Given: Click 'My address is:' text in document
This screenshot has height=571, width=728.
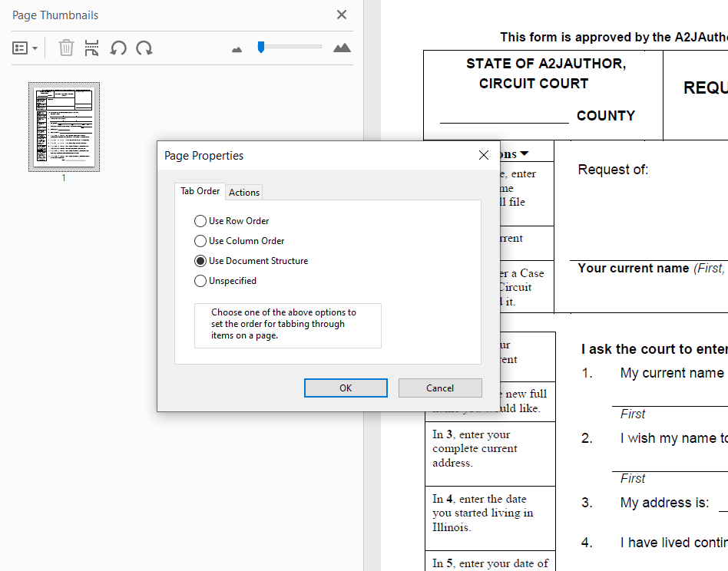Looking at the screenshot, I should [664, 503].
